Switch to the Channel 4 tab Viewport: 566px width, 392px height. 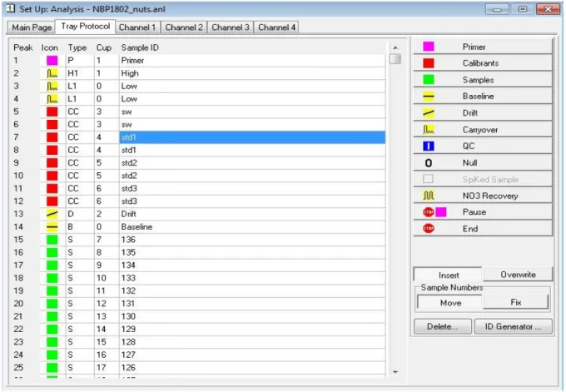coord(277,27)
